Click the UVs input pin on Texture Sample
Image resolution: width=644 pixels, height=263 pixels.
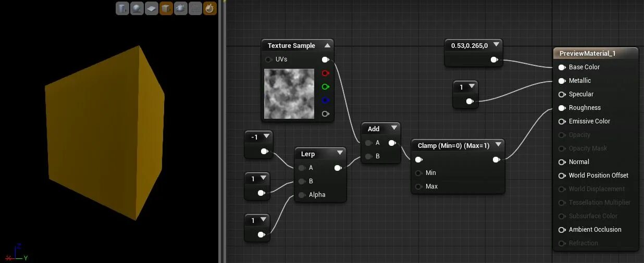coord(268,59)
